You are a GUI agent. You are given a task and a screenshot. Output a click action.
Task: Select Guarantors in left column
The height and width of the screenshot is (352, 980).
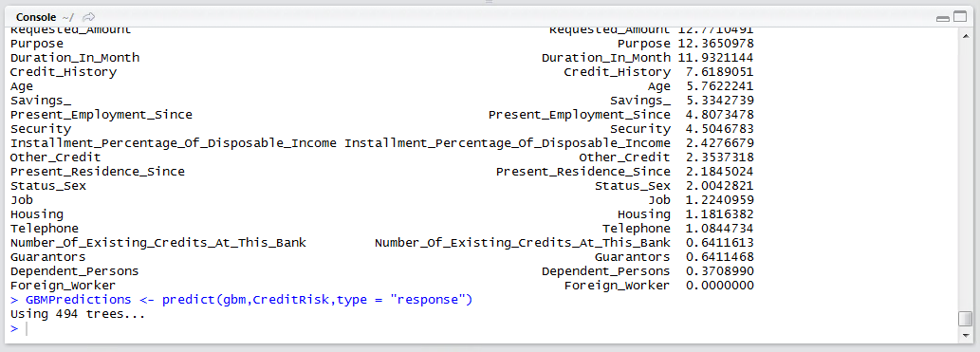pos(48,257)
